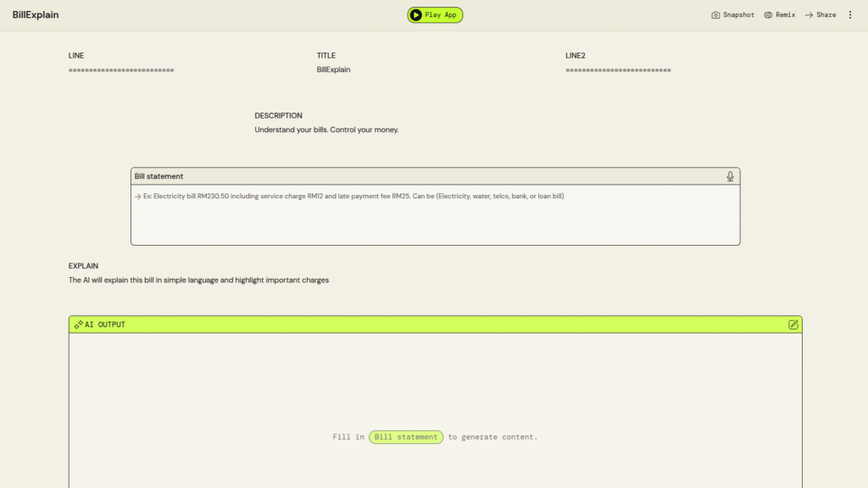
Task: Click the equals-sign divider under LINE2
Action: click(618, 69)
